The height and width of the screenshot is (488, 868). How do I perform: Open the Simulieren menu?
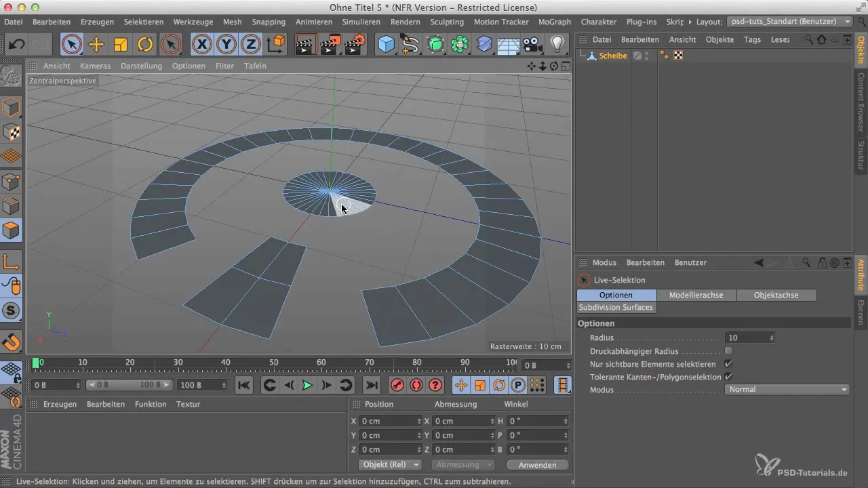[x=361, y=22]
